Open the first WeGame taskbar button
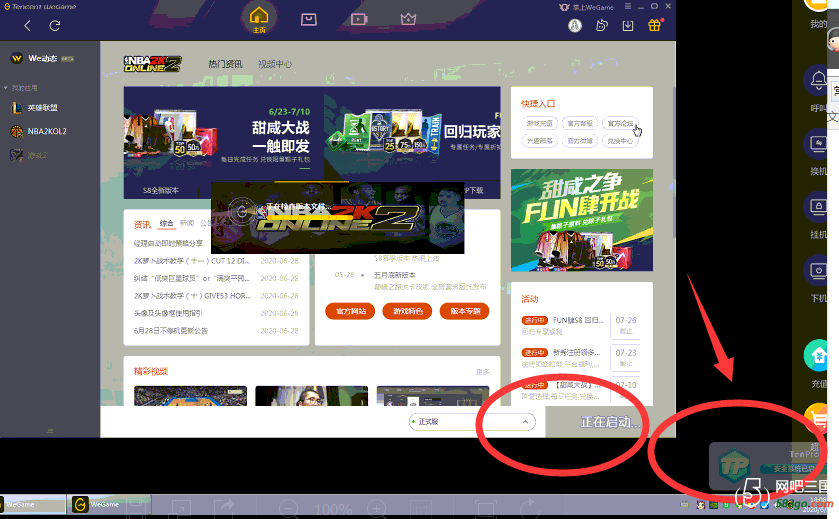Screen dimensions: 839x519 pos(34,504)
